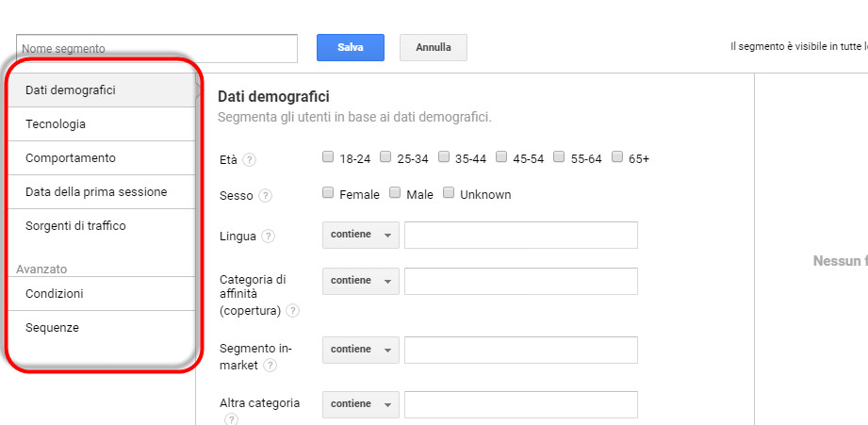Check the 55-64 age box

coord(559,157)
